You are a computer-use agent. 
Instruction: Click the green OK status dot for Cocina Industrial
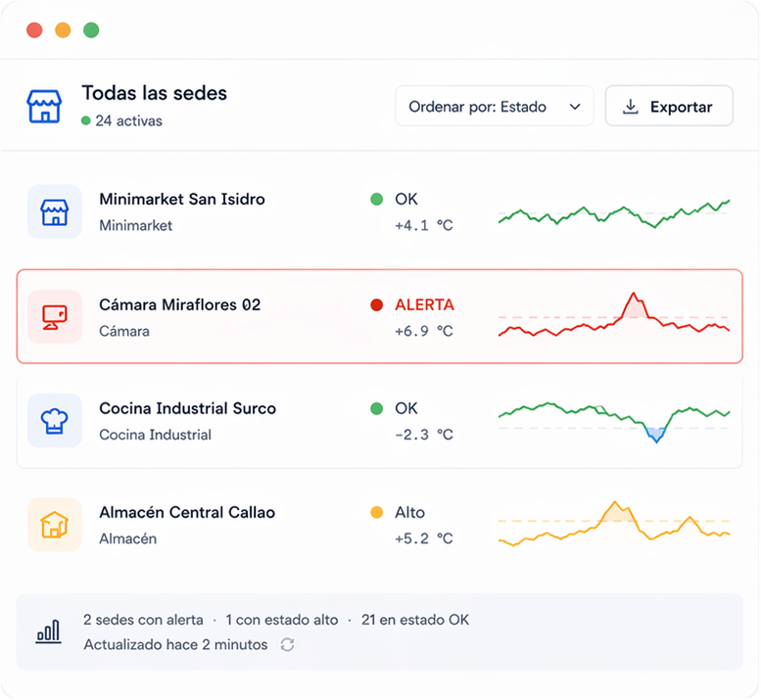(377, 408)
